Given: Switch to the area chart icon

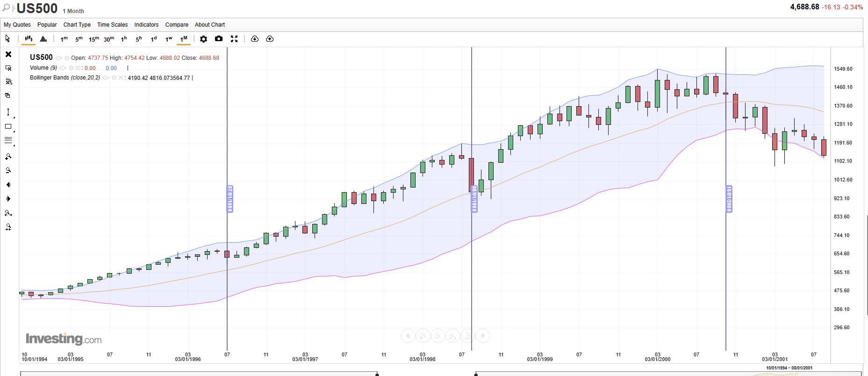Looking at the screenshot, I should click(43, 39).
